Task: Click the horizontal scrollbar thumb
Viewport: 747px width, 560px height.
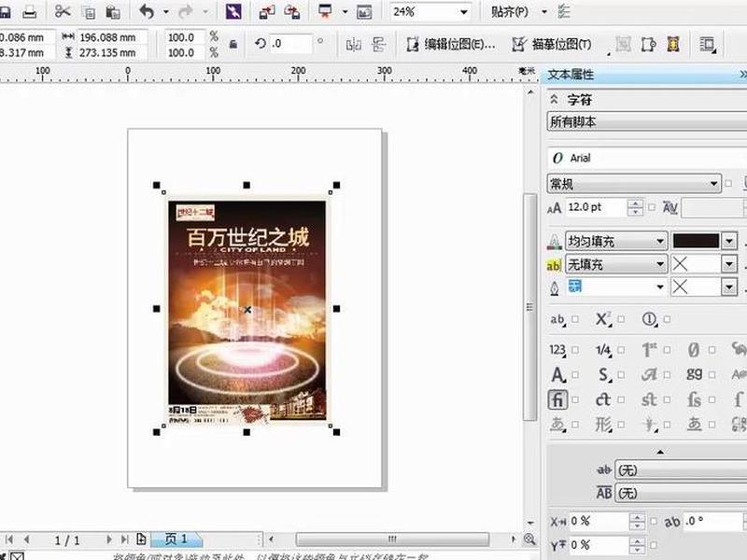Action: coord(392,539)
